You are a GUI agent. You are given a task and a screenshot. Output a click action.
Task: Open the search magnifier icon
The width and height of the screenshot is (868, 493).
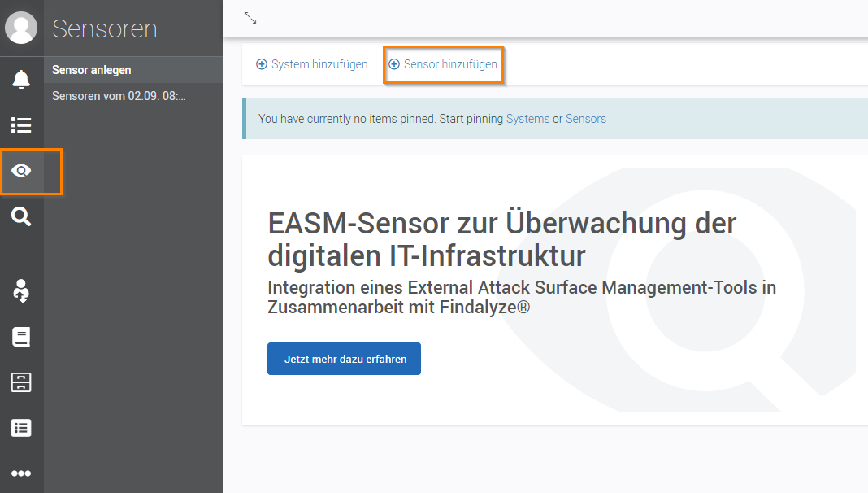tap(21, 216)
